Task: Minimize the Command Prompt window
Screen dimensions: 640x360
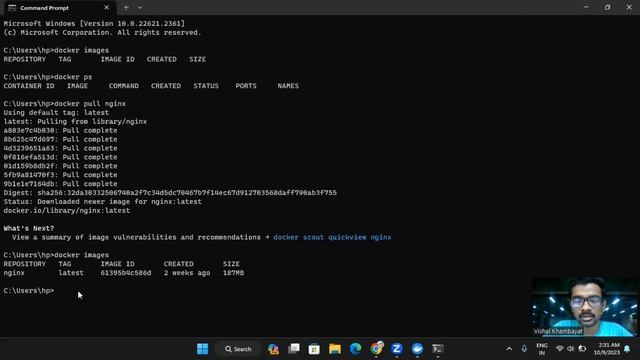Action: tap(586, 7)
